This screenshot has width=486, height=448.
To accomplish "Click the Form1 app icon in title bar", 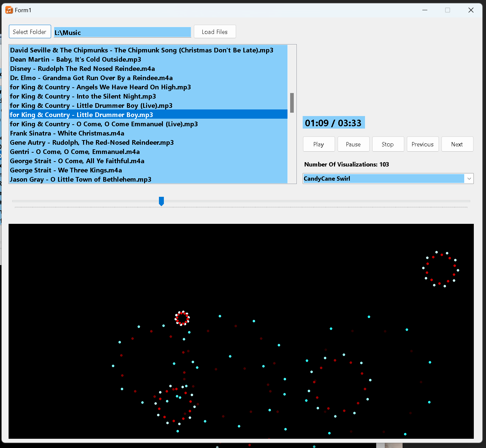I will (x=9, y=10).
